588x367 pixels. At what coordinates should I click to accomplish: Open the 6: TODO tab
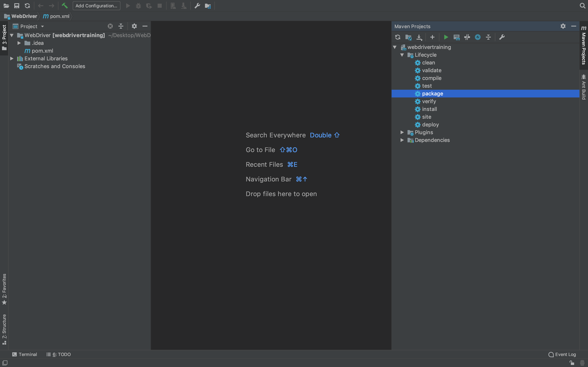tap(59, 354)
